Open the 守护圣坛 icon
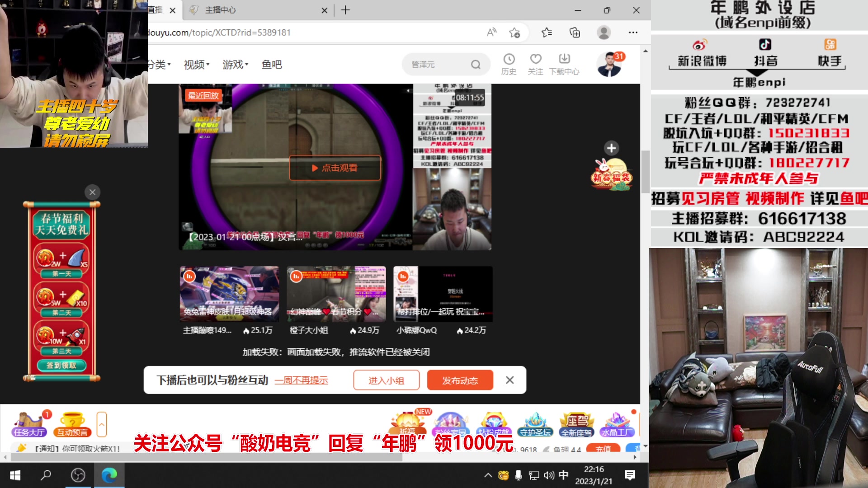Screen dimensions: 868x488 [x=535, y=425]
